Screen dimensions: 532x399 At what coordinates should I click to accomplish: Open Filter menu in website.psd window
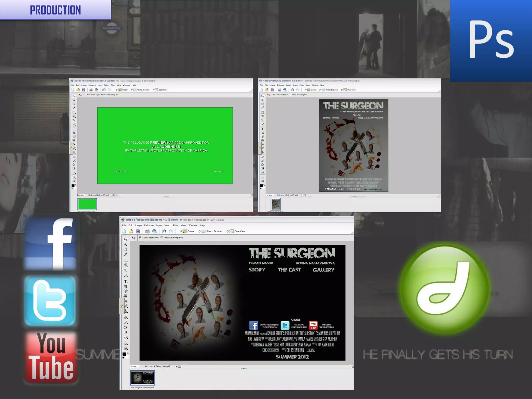tap(176, 225)
